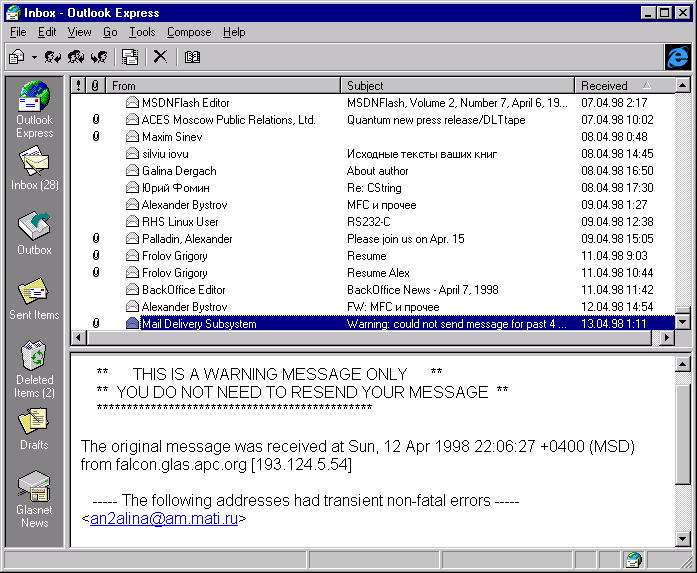Screen dimensions: 697x573
Task: Click preview pane scroll up arrow
Action: (x=682, y=365)
